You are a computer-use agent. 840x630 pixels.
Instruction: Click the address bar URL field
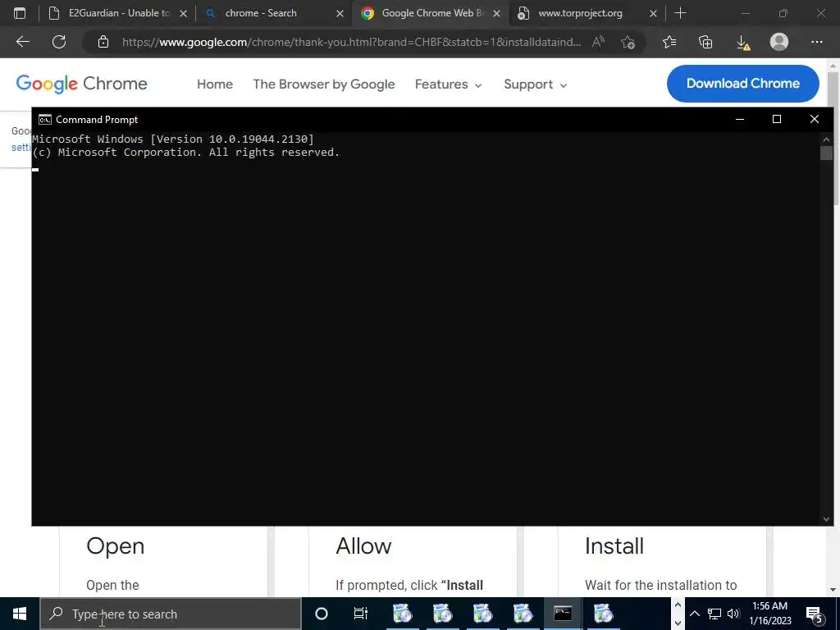coord(351,42)
